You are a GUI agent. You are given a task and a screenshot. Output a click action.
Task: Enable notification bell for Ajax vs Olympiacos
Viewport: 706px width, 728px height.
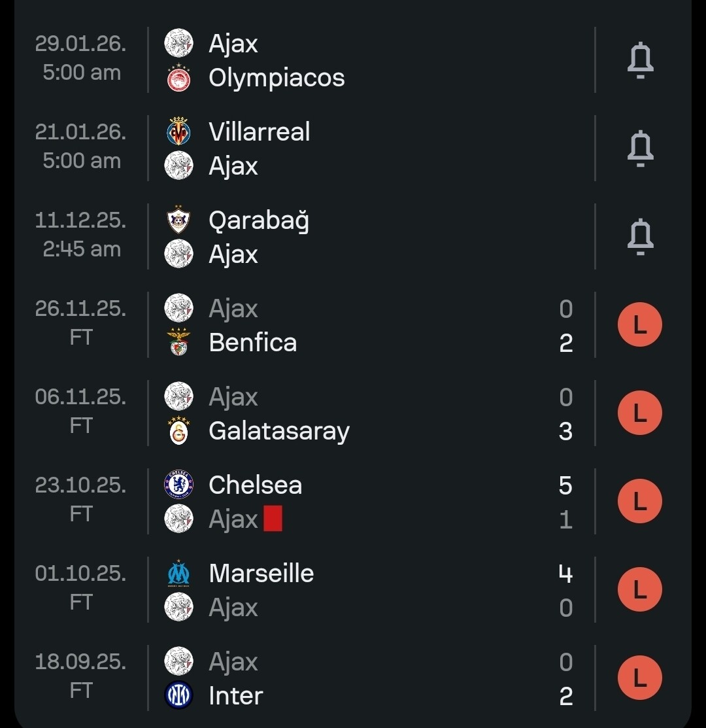[x=640, y=60]
